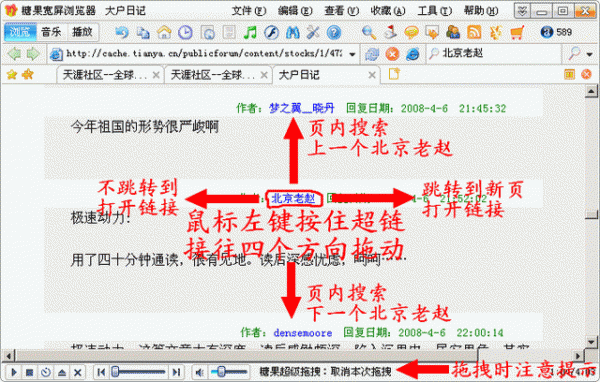Open the shopping cart icon
Viewport: 600px width, 382px height.
(x=517, y=33)
